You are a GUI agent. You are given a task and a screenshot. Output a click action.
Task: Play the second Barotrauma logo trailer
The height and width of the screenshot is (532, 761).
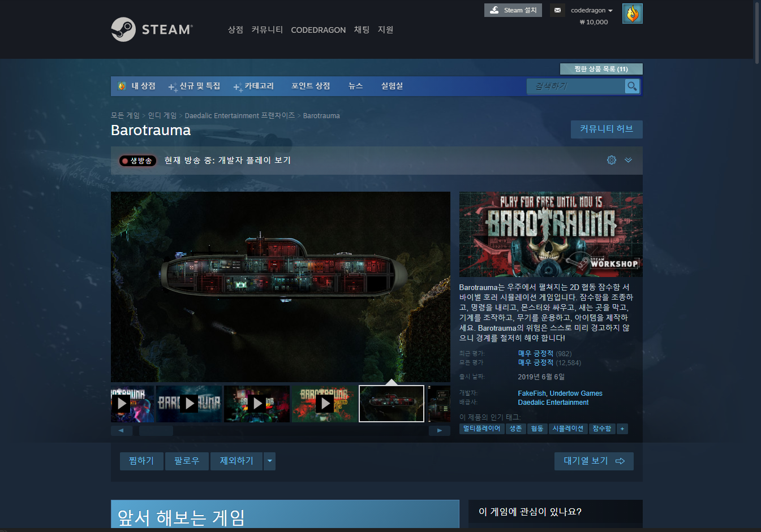pyautogui.click(x=189, y=404)
